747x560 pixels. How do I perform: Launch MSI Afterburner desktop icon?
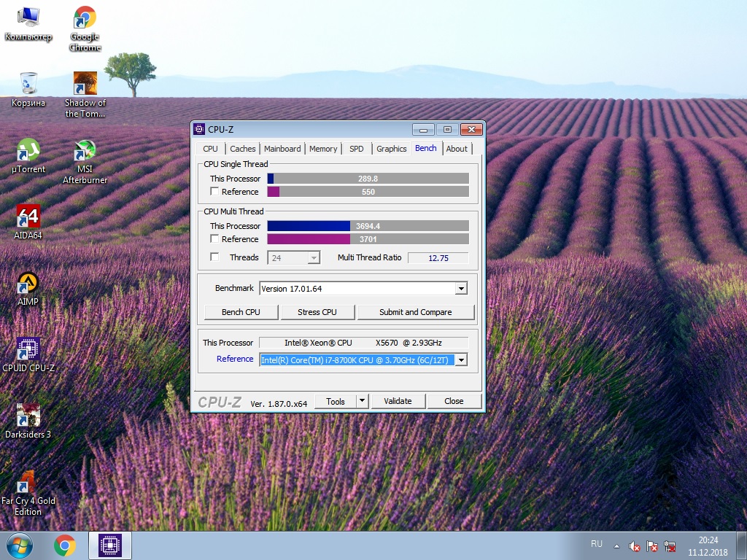pyautogui.click(x=85, y=161)
